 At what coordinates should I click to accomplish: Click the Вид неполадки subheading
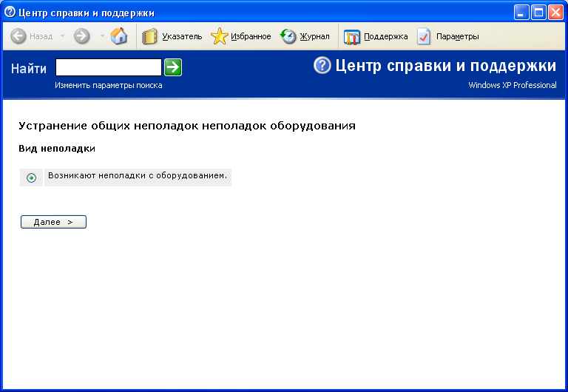point(57,149)
